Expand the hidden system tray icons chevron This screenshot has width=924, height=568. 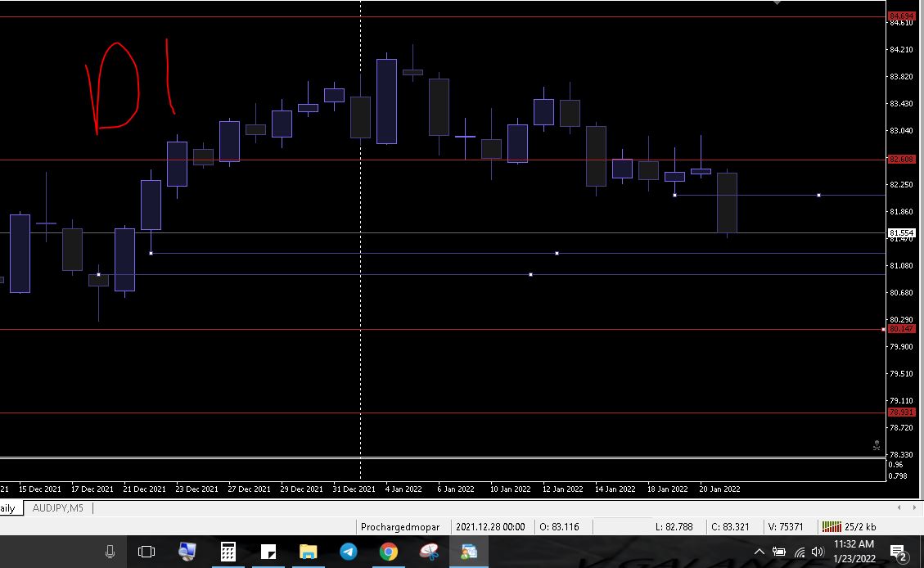click(759, 552)
